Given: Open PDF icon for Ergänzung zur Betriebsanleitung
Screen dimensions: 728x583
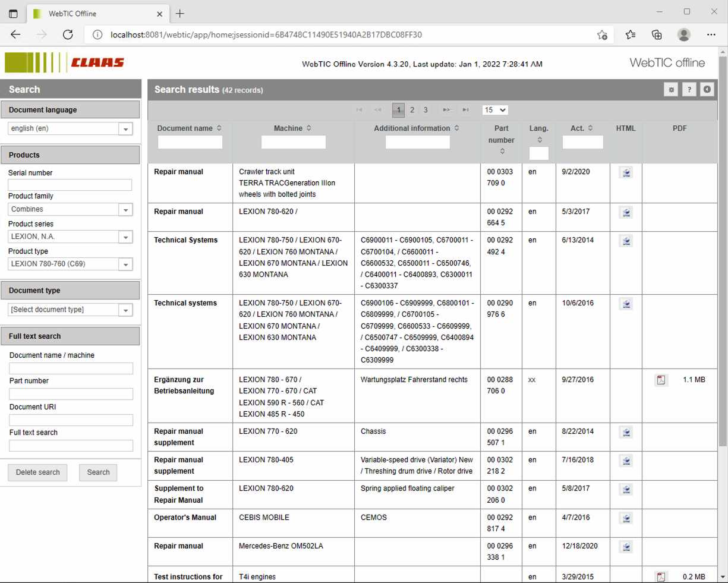Looking at the screenshot, I should 660,380.
